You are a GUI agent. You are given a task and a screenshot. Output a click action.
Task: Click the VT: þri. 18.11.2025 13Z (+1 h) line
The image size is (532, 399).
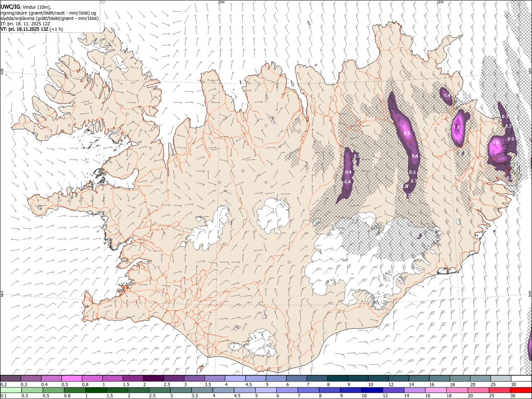(x=32, y=29)
